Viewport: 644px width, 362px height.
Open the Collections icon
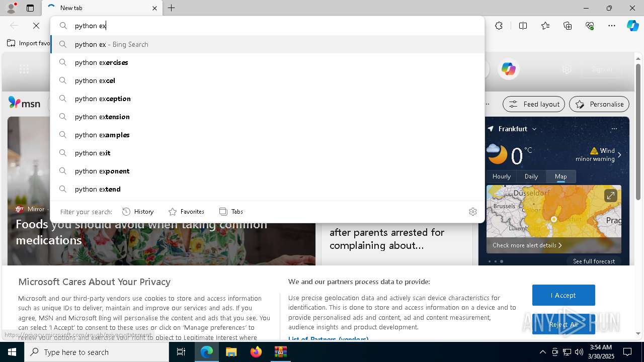pos(568,26)
